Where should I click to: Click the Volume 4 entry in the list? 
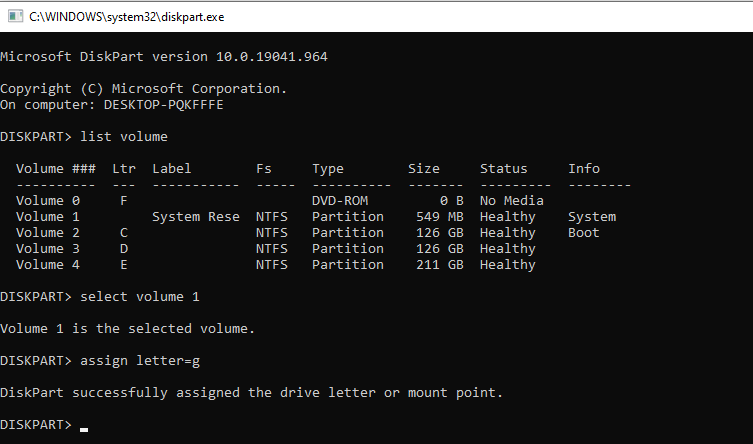[47, 264]
